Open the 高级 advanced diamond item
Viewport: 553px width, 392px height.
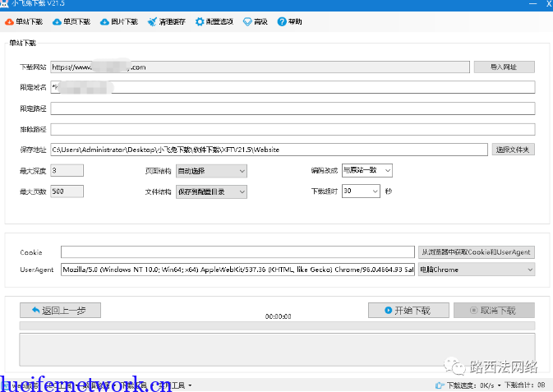click(x=256, y=22)
